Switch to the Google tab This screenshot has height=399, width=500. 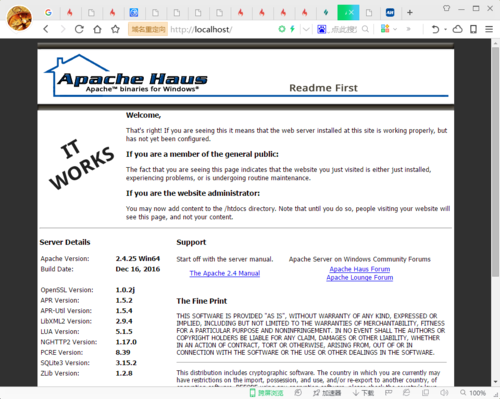click(x=49, y=13)
